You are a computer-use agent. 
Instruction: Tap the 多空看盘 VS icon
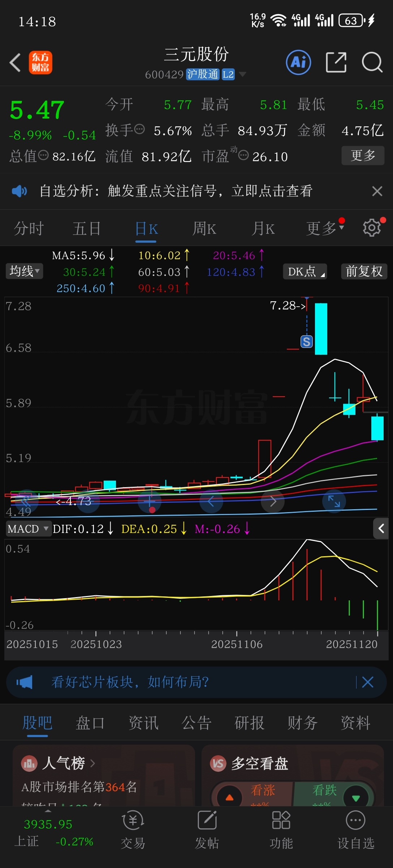tap(218, 764)
